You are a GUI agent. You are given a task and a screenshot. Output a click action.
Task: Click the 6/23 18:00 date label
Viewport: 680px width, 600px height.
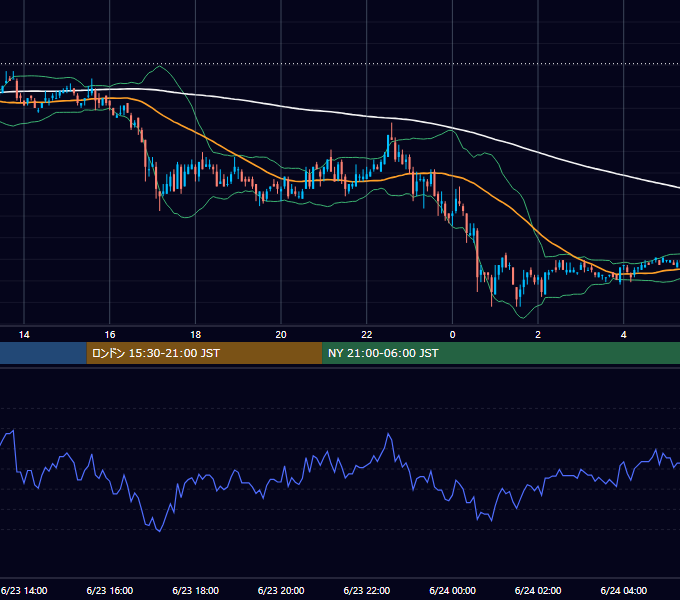[x=196, y=590]
